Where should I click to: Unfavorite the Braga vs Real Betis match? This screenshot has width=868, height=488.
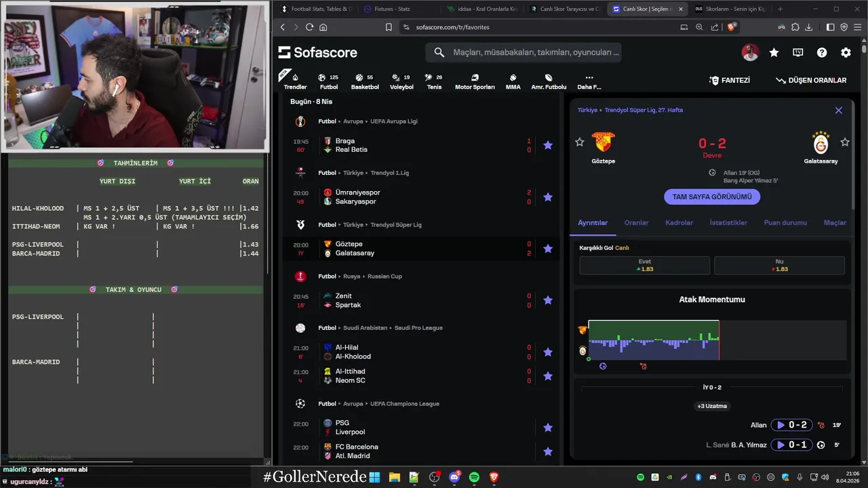548,145
